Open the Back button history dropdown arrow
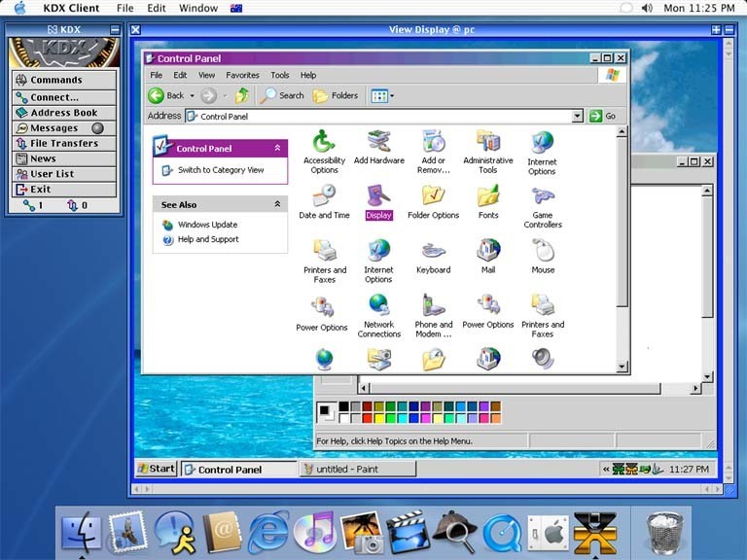Image resolution: width=747 pixels, height=560 pixels. click(x=192, y=95)
